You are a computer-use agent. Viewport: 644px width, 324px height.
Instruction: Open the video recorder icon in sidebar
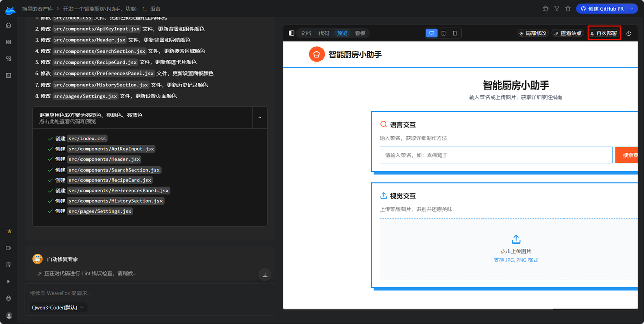tap(8, 248)
